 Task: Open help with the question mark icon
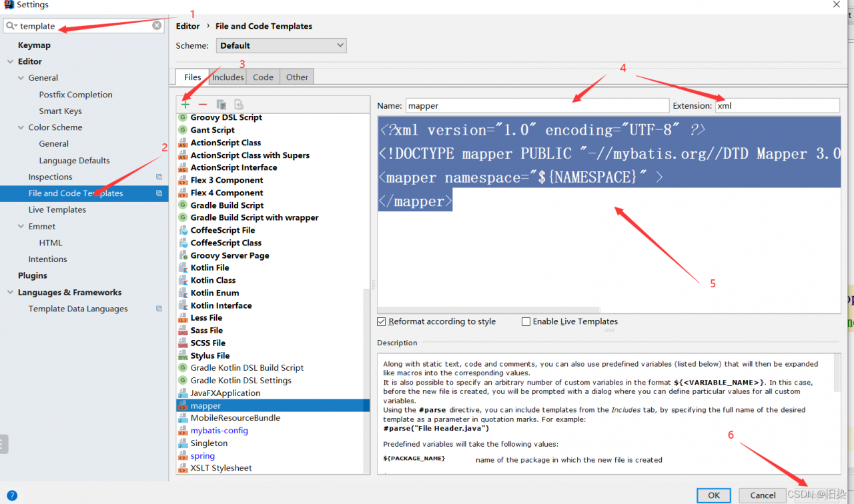[x=12, y=495]
